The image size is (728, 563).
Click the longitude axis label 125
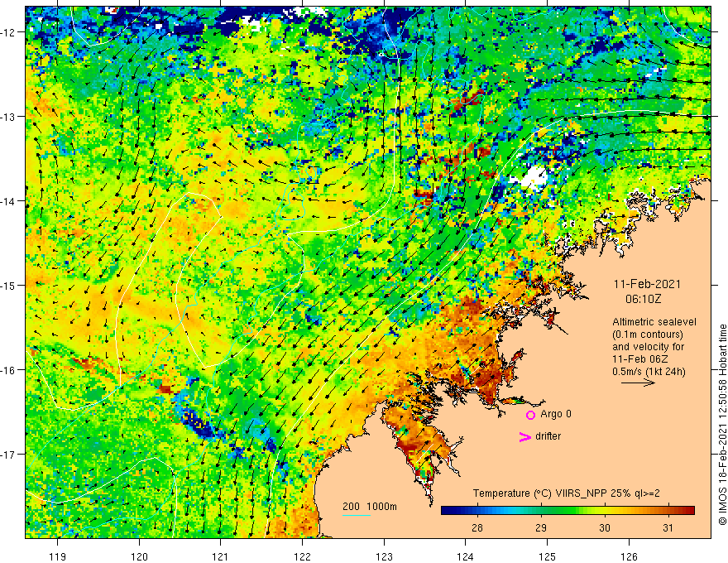pyautogui.click(x=548, y=556)
